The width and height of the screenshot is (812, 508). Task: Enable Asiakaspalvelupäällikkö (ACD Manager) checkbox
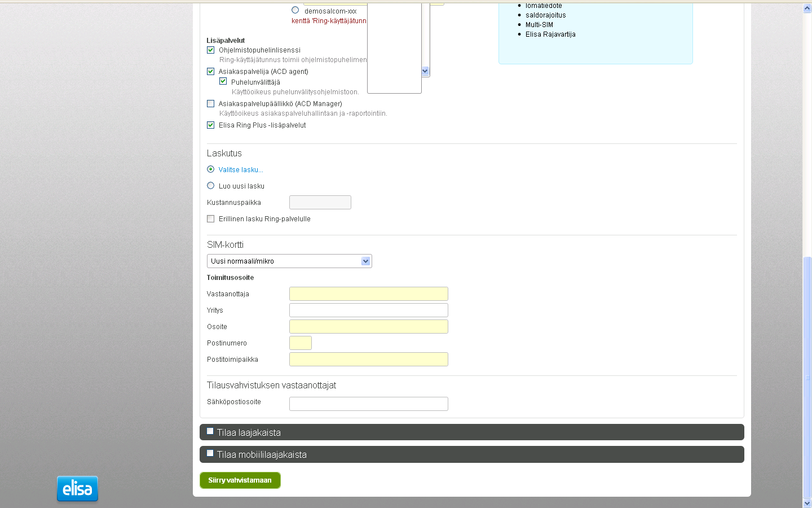(x=210, y=103)
